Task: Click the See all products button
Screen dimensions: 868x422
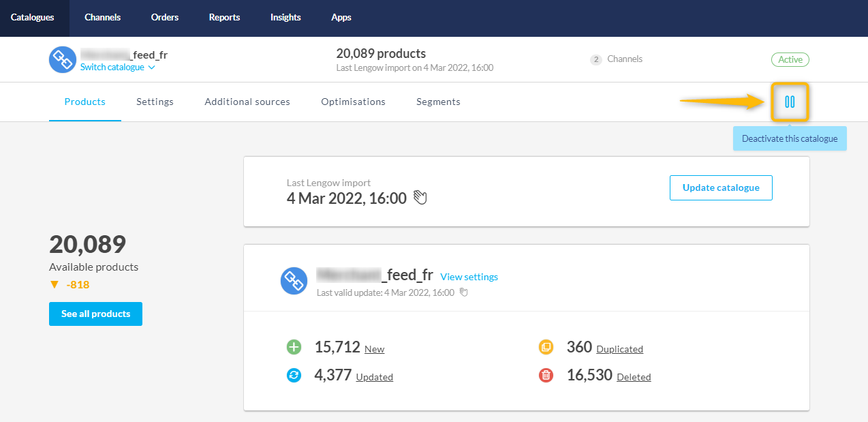Action: tap(95, 314)
